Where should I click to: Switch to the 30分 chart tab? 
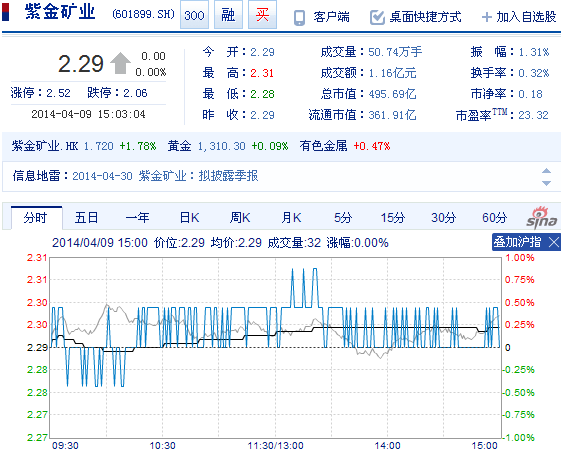(443, 218)
